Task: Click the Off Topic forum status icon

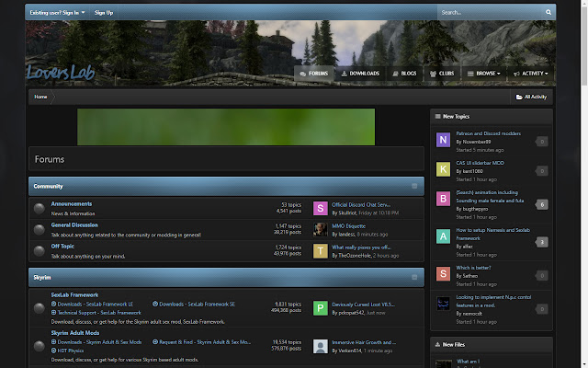Action: (x=40, y=251)
